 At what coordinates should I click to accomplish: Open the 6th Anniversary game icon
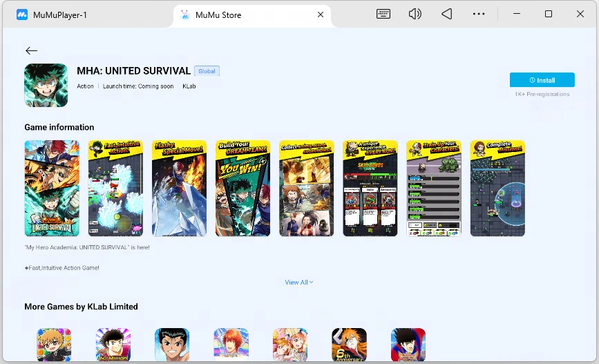[x=349, y=345]
